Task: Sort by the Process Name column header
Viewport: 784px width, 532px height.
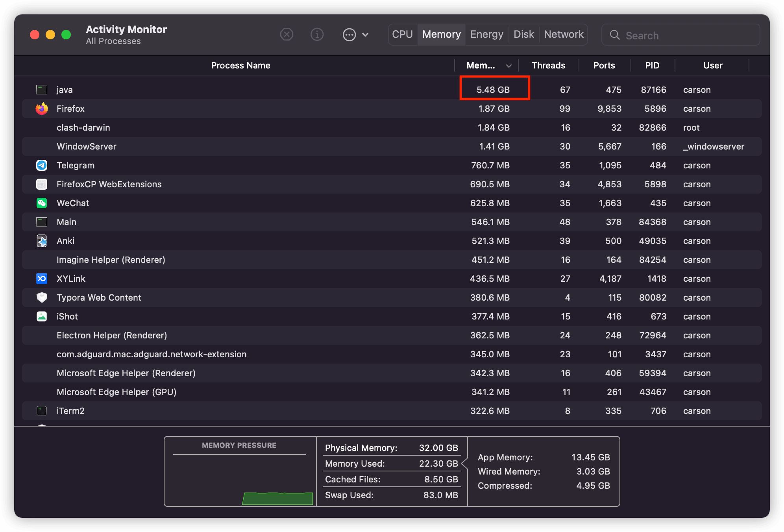Action: [x=240, y=65]
